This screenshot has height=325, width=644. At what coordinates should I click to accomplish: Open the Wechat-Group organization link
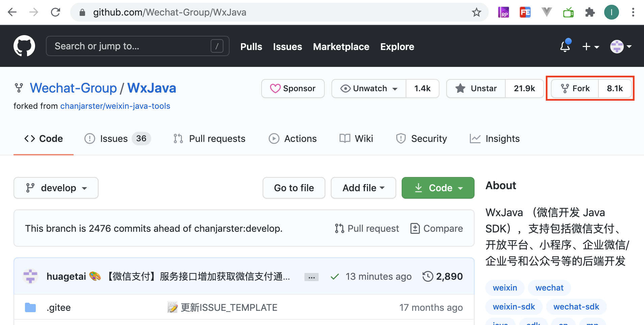tap(73, 88)
